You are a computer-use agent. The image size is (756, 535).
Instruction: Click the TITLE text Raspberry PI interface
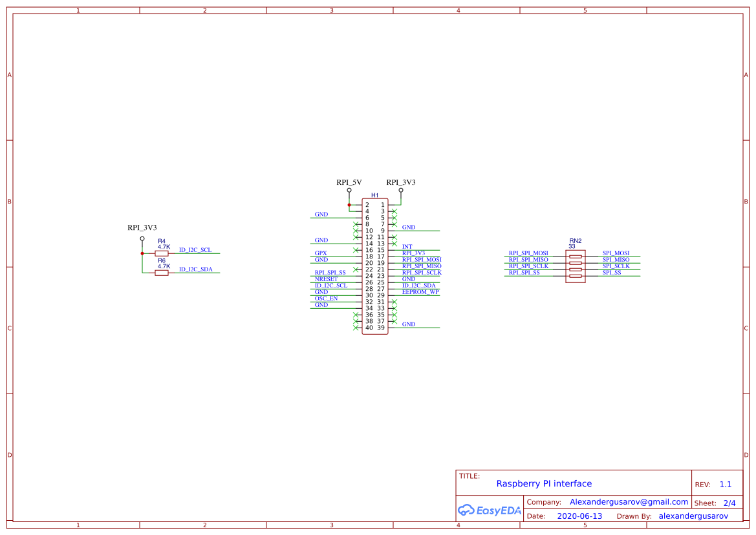coord(545,483)
